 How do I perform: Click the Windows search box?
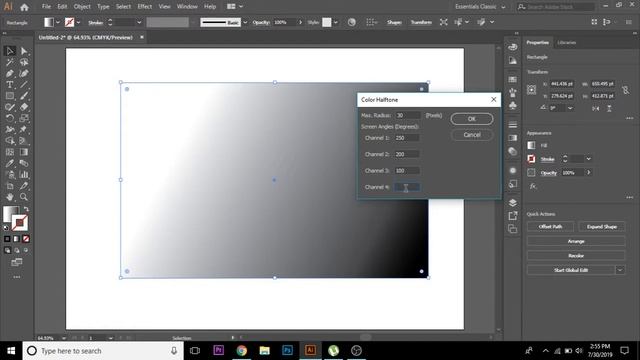(x=103, y=351)
